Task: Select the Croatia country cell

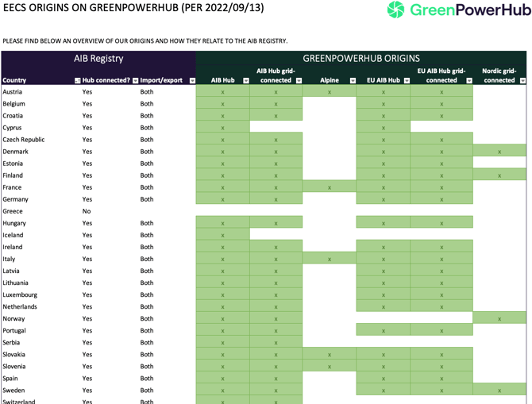Action: point(13,116)
